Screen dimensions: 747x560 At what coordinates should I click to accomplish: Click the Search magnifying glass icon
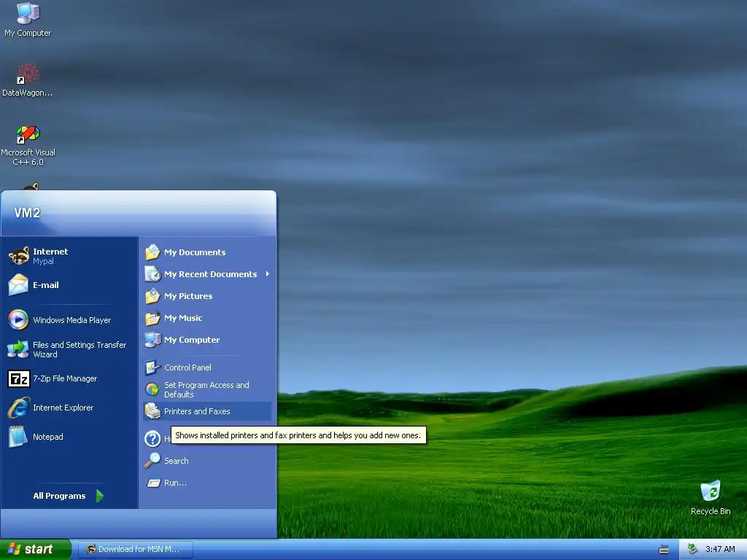(152, 461)
